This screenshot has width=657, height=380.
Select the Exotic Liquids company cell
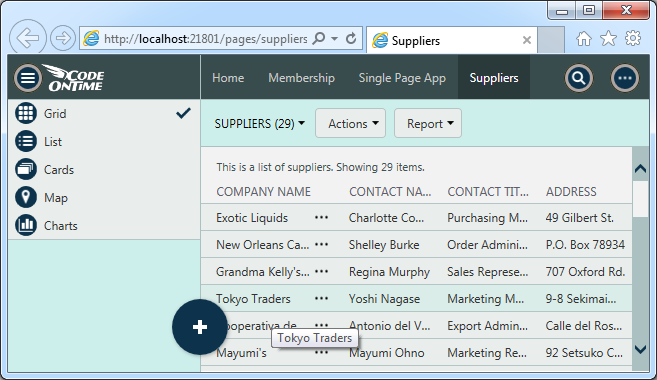click(x=252, y=218)
